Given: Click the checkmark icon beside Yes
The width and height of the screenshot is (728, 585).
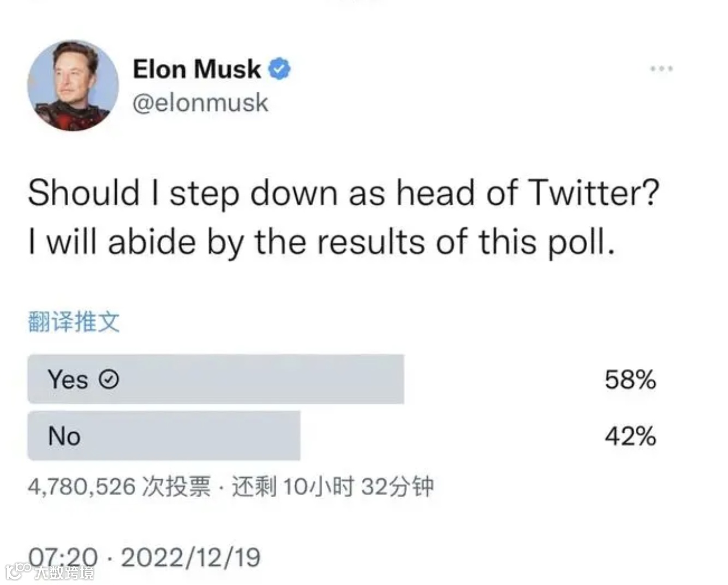Looking at the screenshot, I should point(109,379).
